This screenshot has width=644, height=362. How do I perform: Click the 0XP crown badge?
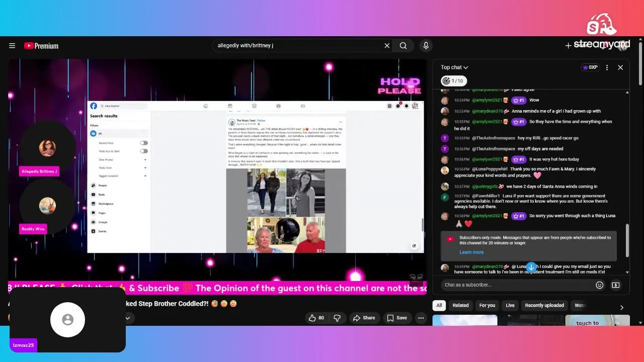pos(590,67)
